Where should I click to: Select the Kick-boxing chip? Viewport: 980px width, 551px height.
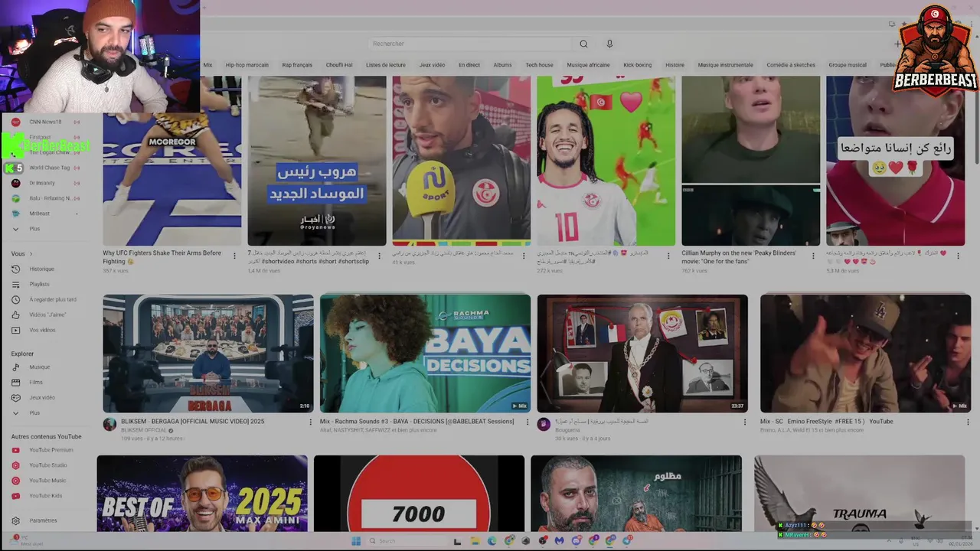638,65
